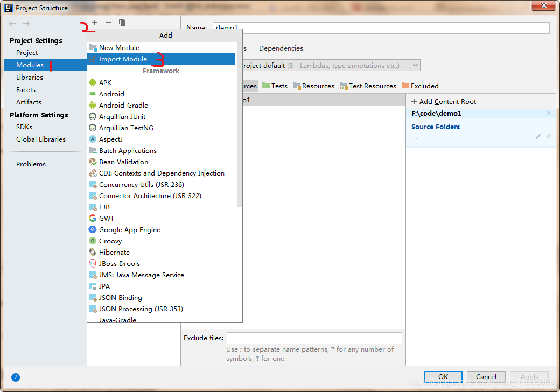Screen dimensions: 560x392
Task: Click the JPA framework icon
Action: [x=93, y=286]
